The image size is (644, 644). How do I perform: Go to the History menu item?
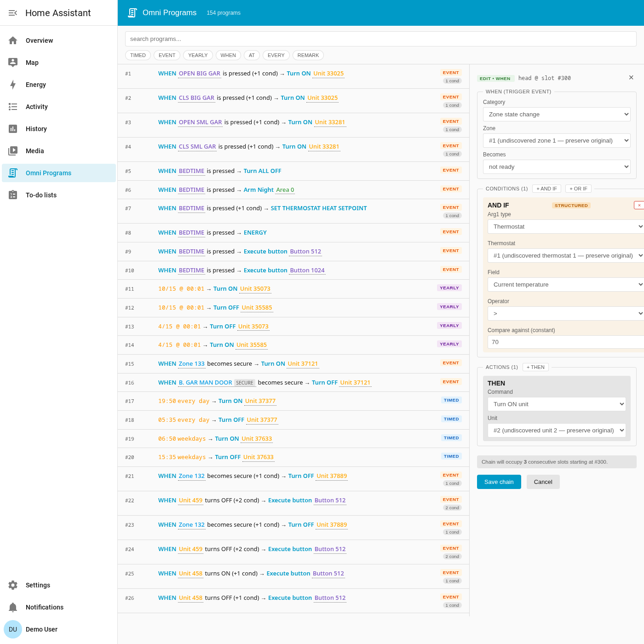[59, 129]
